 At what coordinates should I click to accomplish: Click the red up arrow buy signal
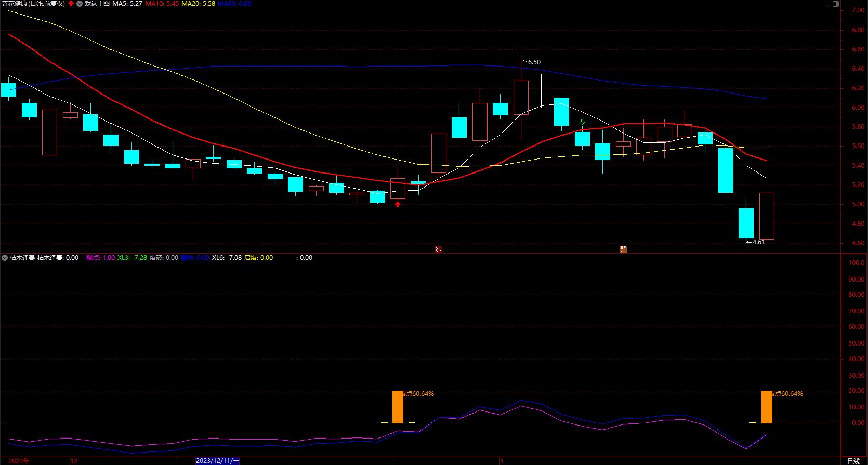pyautogui.click(x=398, y=204)
